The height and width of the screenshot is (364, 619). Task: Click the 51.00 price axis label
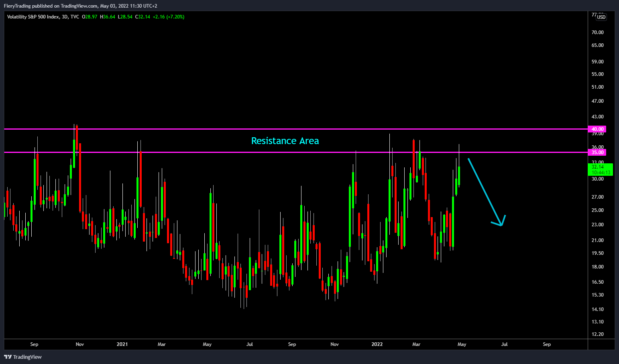[x=598, y=87]
